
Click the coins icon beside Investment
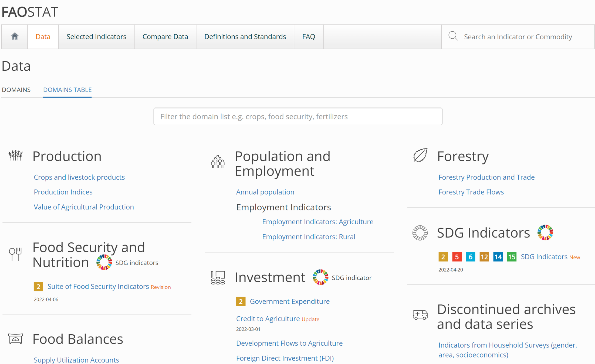tap(218, 278)
